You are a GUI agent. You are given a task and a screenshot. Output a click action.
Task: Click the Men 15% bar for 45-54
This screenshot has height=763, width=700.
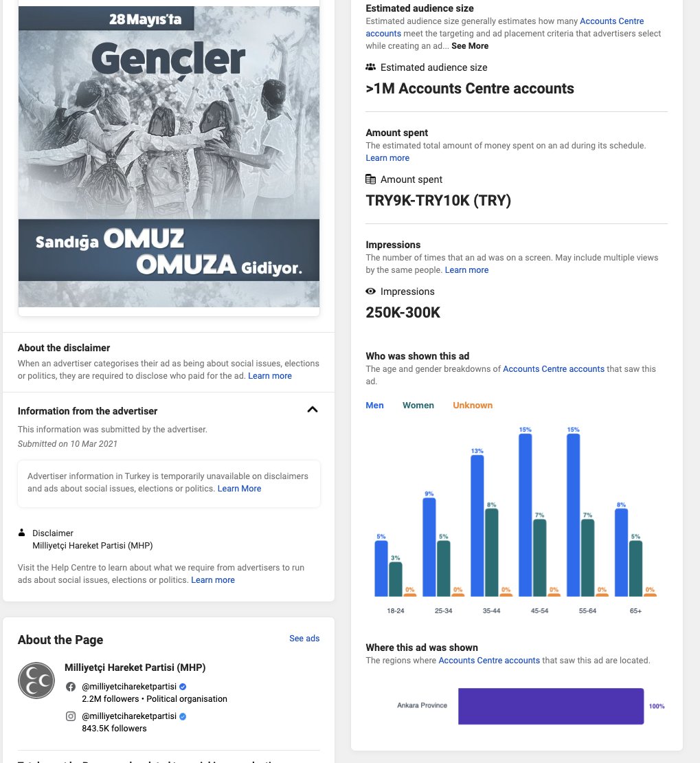point(526,515)
